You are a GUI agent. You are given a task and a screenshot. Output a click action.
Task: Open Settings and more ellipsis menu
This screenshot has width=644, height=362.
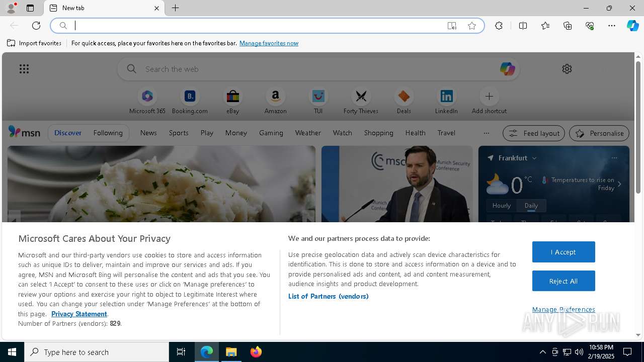[612, 26]
